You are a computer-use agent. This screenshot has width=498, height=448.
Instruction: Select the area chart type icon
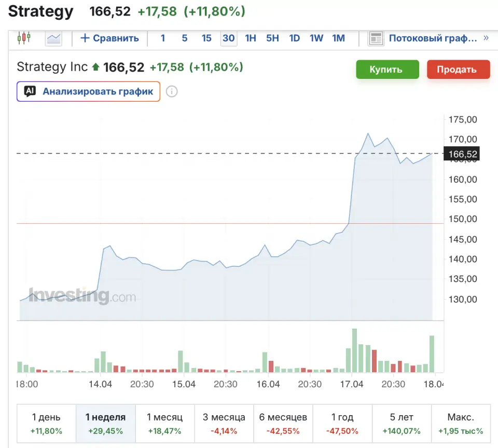[x=53, y=38]
